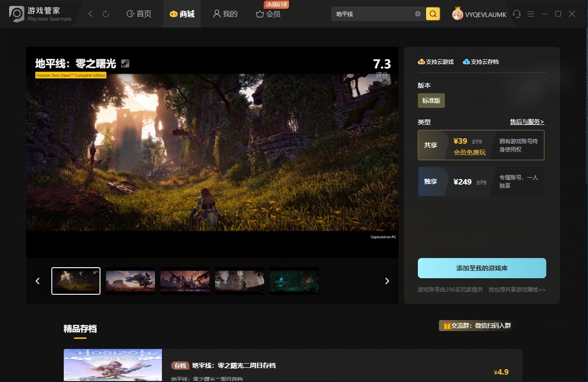Show next screenshots with right chevron

(387, 281)
